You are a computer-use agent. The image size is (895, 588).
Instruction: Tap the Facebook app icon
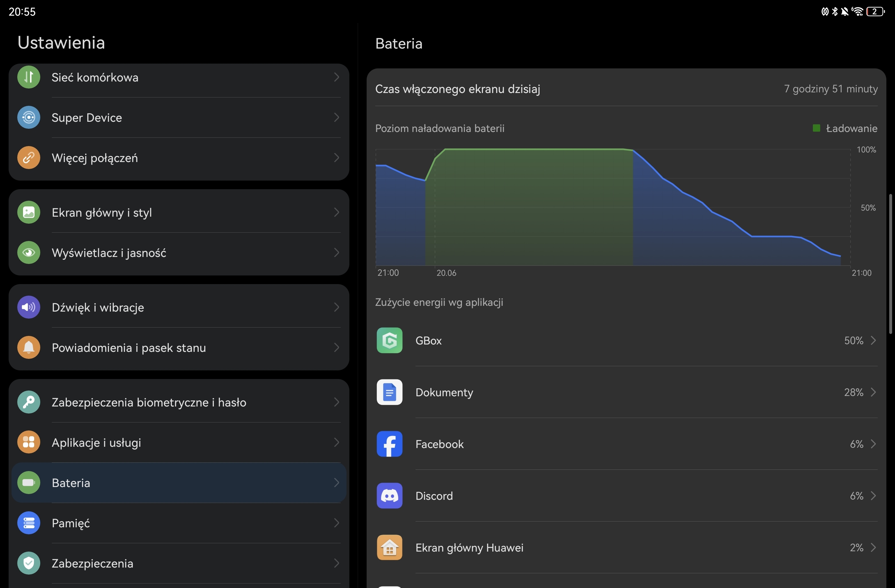[389, 444]
